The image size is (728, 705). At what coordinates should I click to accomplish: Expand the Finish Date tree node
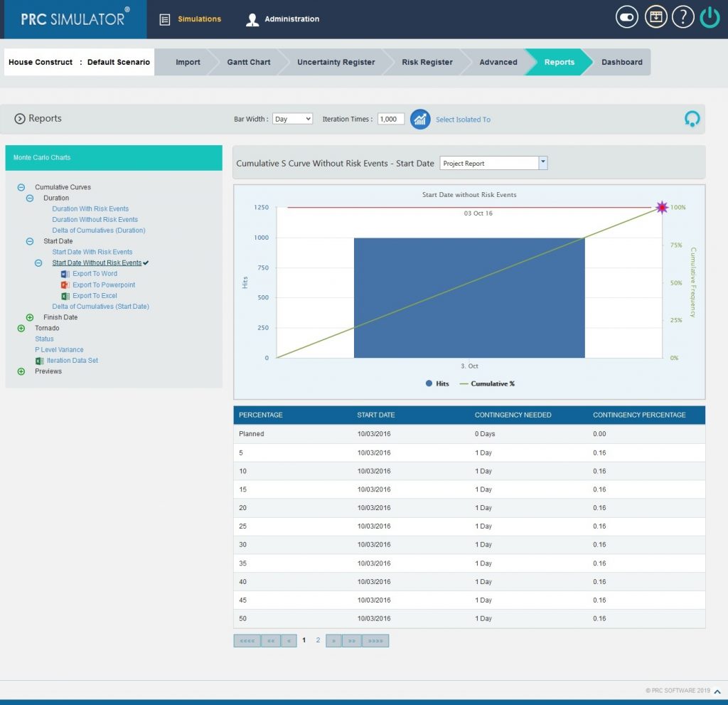[x=30, y=317]
